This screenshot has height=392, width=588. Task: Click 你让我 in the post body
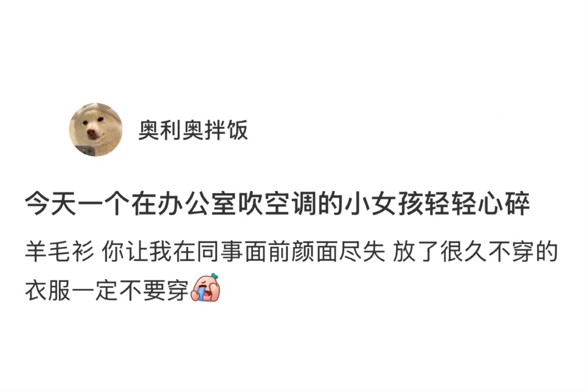[137, 251]
